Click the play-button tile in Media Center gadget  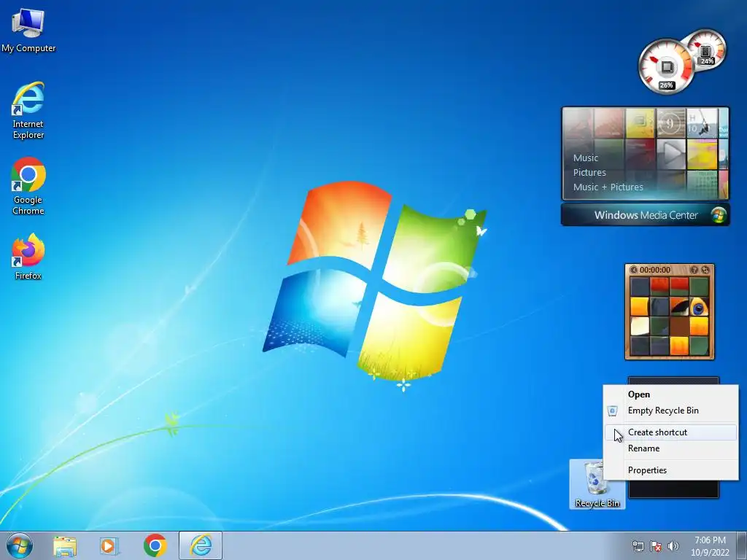(671, 155)
